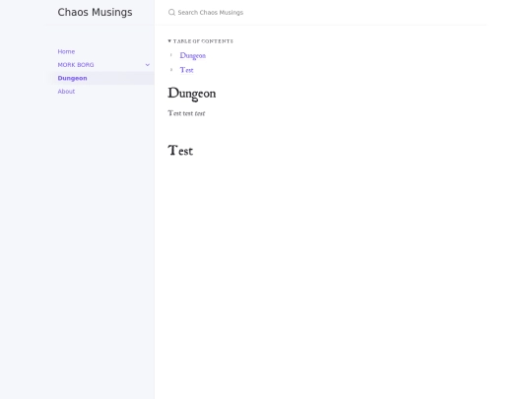Viewport: 532px width, 399px height.
Task: Select Dungeon in the sidebar
Action: (72, 78)
